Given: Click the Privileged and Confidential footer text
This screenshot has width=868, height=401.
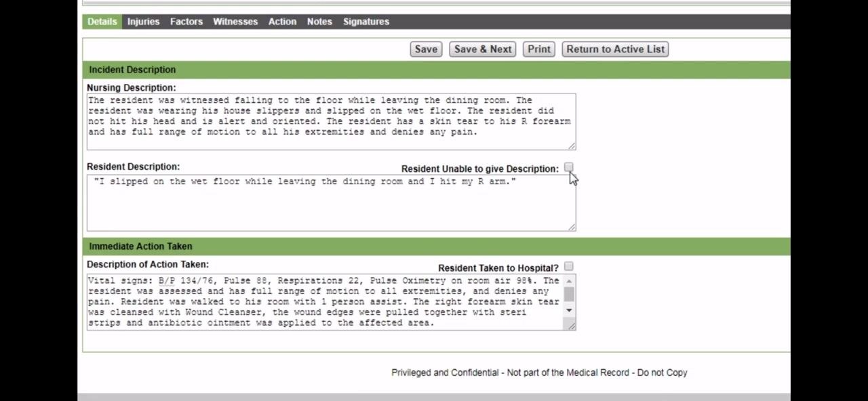Looking at the screenshot, I should 539,373.
